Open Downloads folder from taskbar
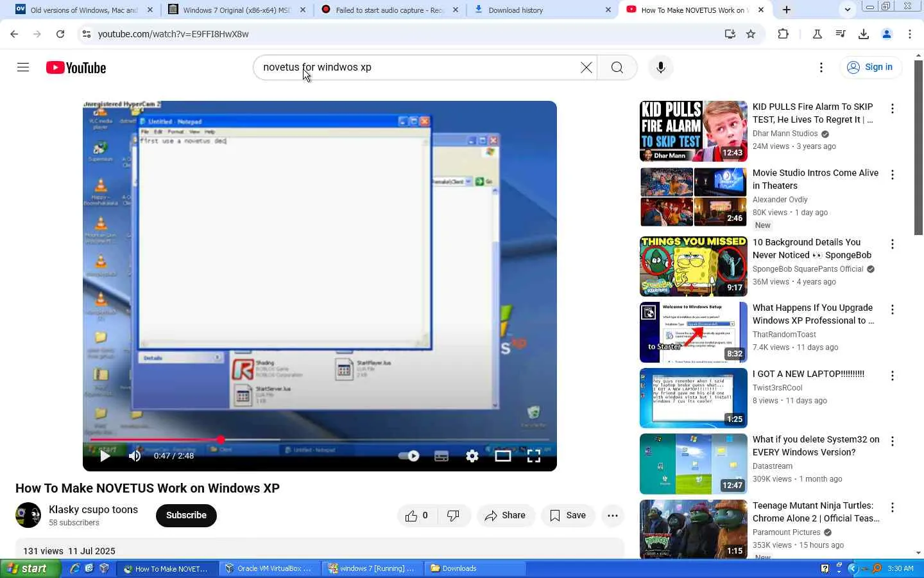The height and width of the screenshot is (578, 924). (x=475, y=568)
